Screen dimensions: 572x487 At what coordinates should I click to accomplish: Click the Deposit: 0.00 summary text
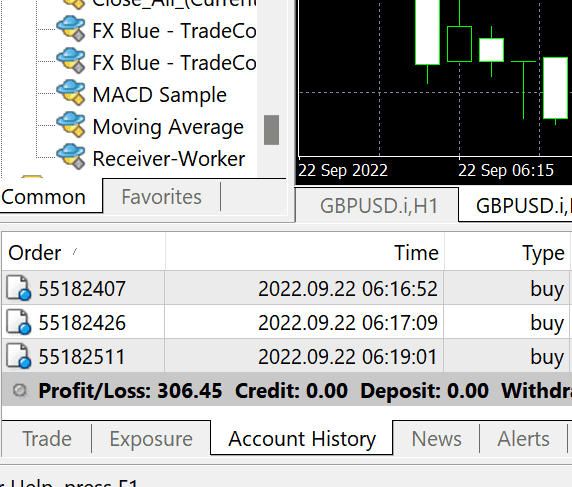(x=424, y=391)
